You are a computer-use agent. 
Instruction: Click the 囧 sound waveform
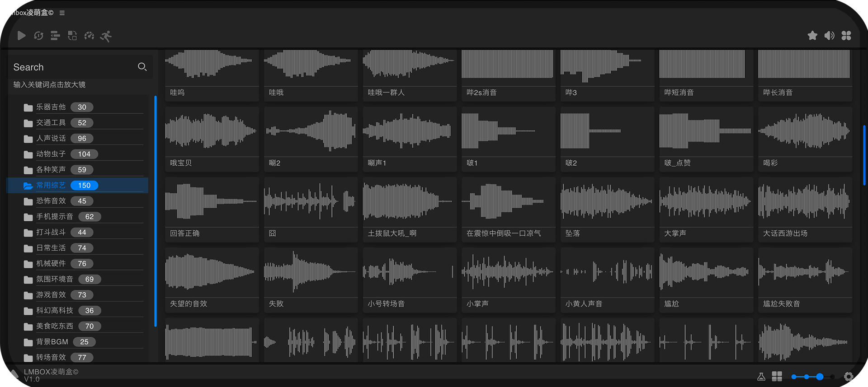tap(311, 202)
